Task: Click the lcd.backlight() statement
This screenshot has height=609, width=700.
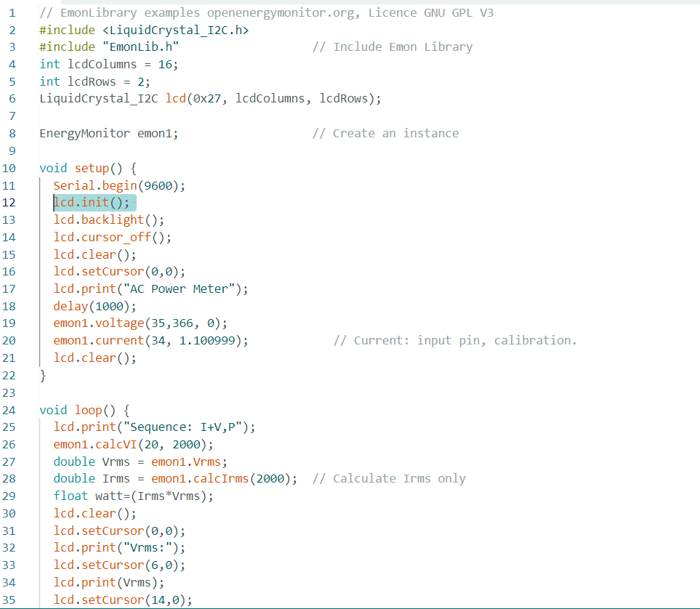Action: coord(108,219)
